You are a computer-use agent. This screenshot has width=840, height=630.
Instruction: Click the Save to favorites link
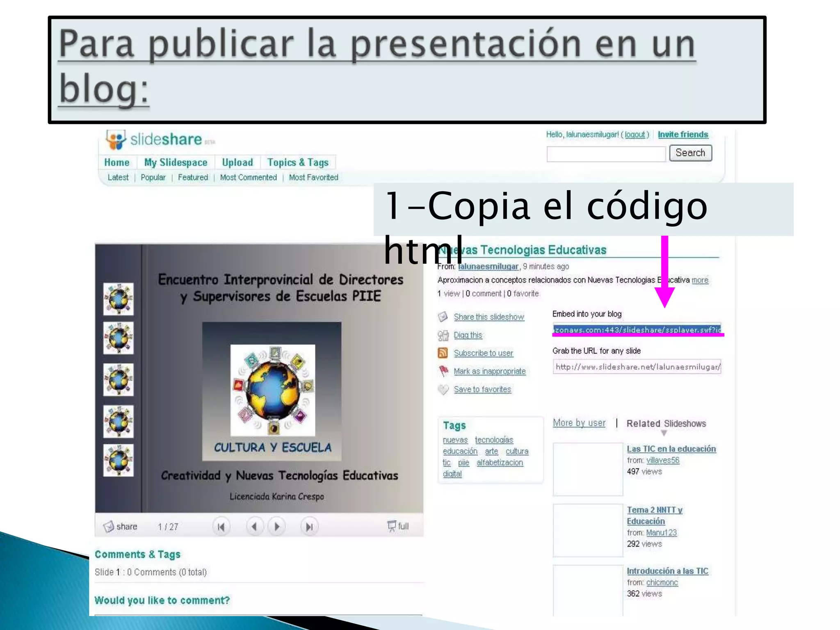[x=482, y=389]
